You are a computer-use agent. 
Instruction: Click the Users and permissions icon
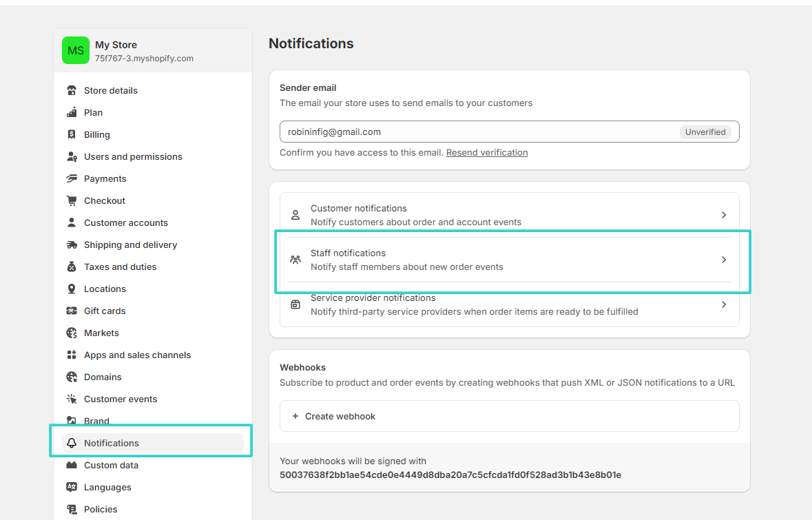click(x=72, y=156)
